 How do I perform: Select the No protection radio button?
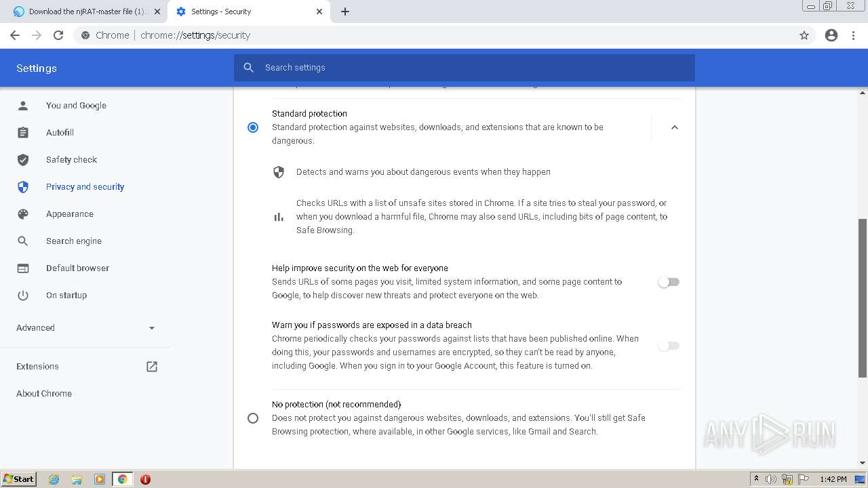253,418
